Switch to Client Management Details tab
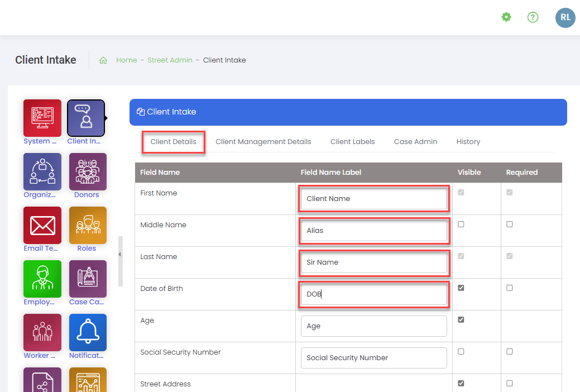Screen dimensions: 580x392 point(263,142)
